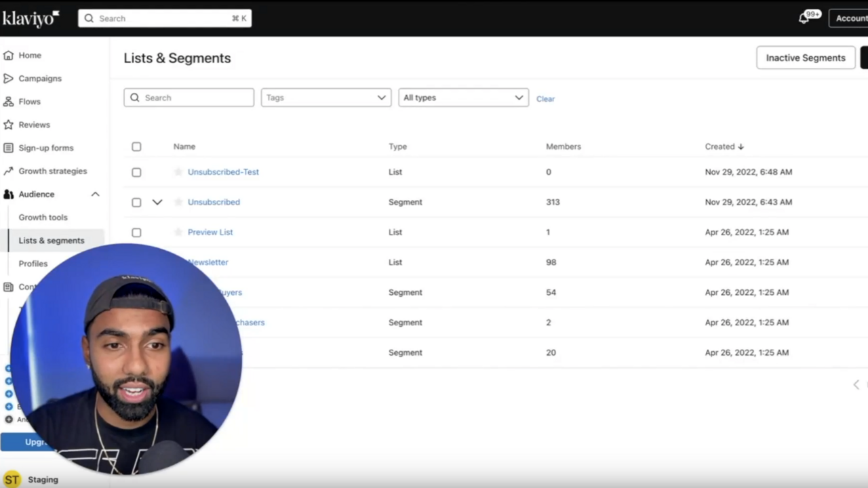Open the All types dropdown

tap(463, 98)
